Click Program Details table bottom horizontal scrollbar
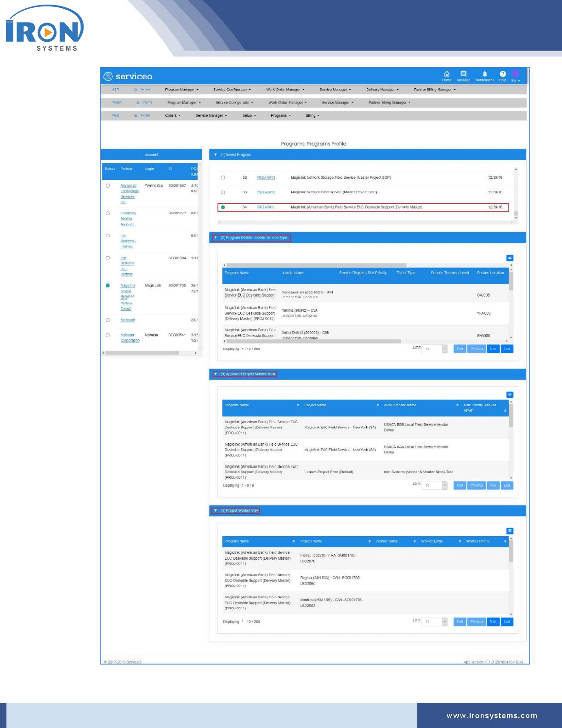The image size is (562, 728). click(x=314, y=341)
